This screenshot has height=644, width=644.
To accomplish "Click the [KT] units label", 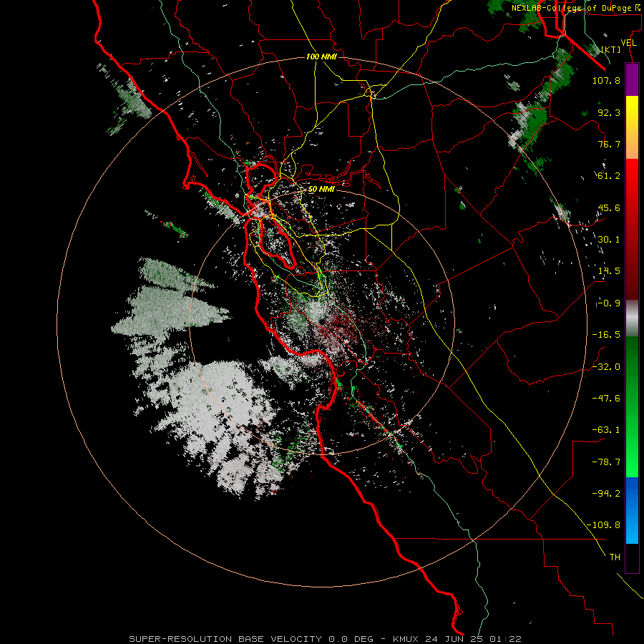I will pyautogui.click(x=611, y=49).
